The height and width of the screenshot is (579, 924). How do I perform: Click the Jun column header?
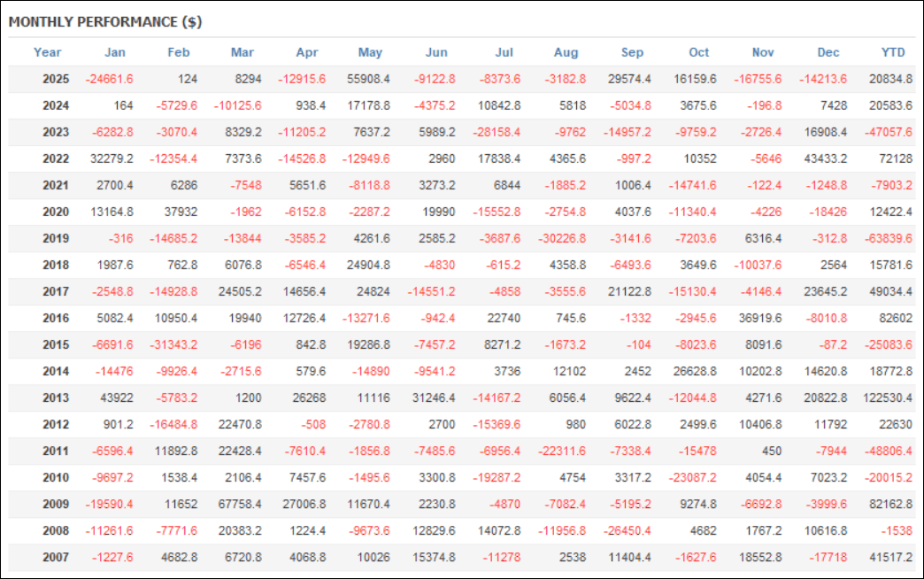tap(436, 52)
